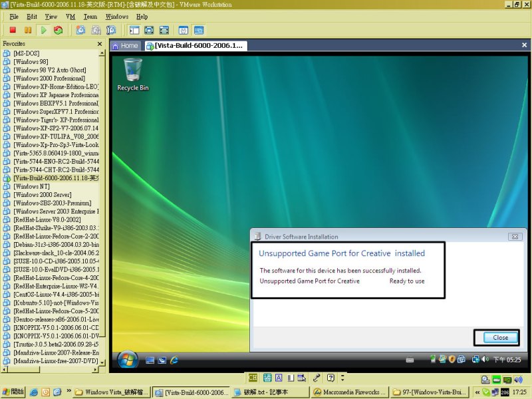Show the console view toolbar icon
The height and width of the screenshot is (399, 532).
tap(199, 30)
